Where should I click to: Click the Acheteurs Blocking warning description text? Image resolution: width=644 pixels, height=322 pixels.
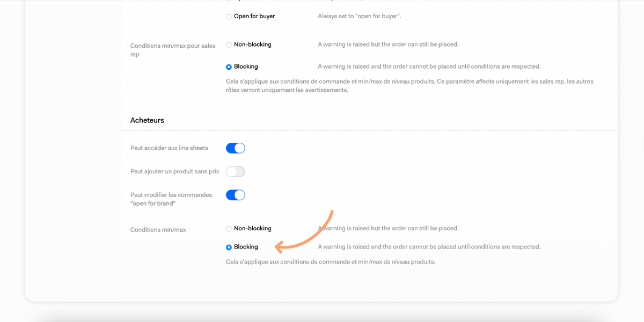click(x=429, y=247)
